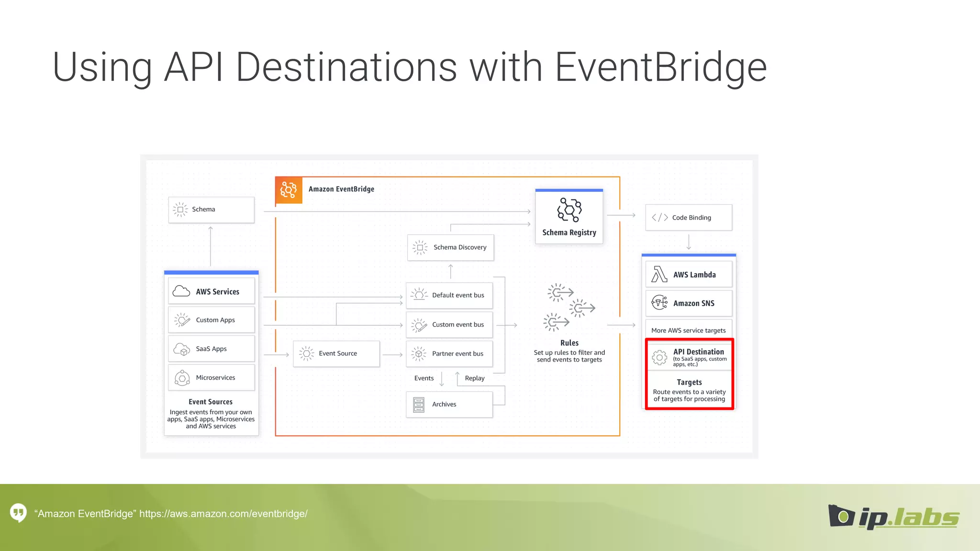
Task: Click the 'AWS Lambda' label
Action: (694, 275)
